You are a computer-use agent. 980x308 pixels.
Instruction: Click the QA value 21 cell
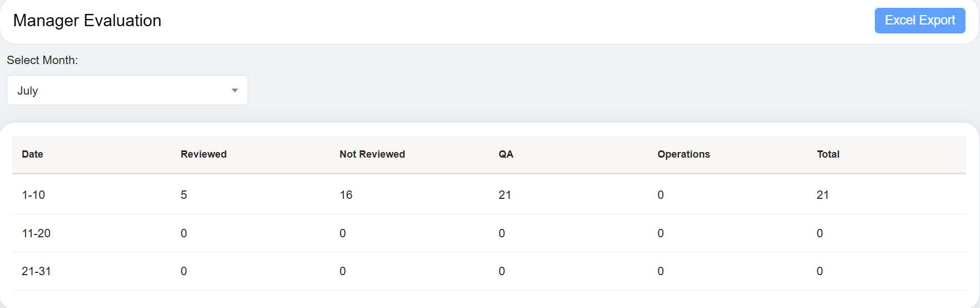click(504, 195)
